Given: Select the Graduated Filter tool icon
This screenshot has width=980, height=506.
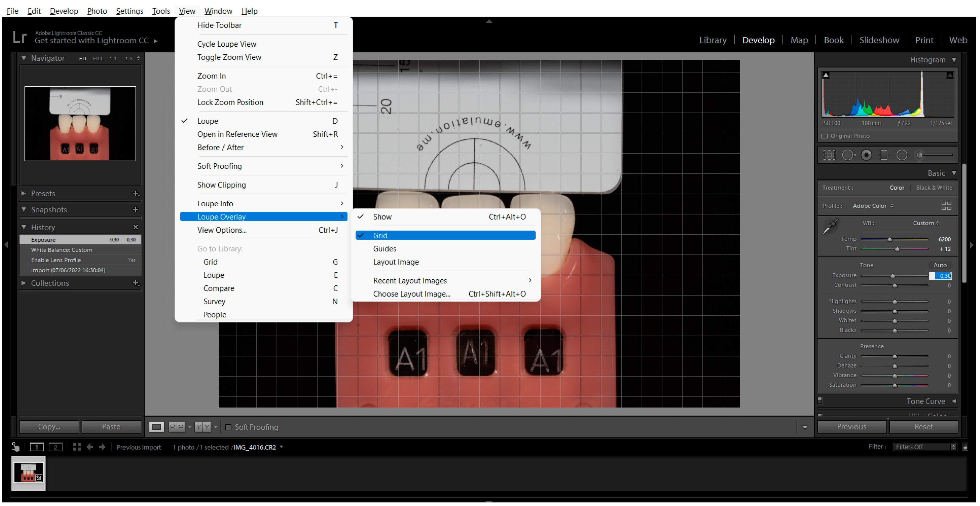Looking at the screenshot, I should click(x=884, y=155).
